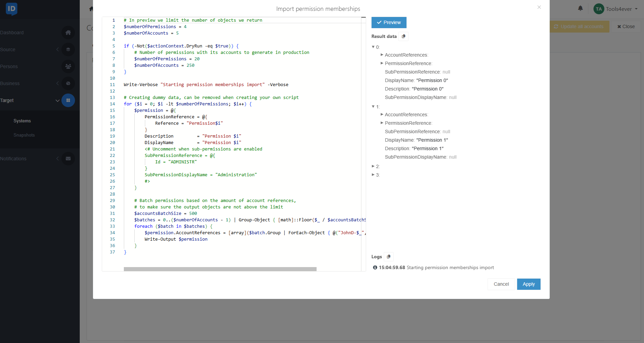Click the Result data heading
This screenshot has height=343, width=644.
pos(384,36)
